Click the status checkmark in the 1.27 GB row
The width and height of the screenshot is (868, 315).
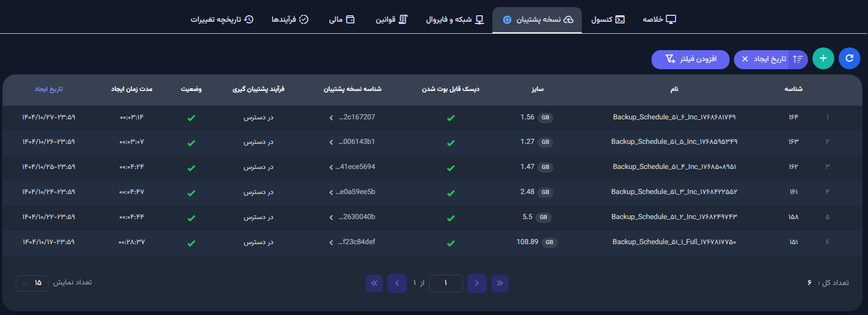pyautogui.click(x=191, y=143)
